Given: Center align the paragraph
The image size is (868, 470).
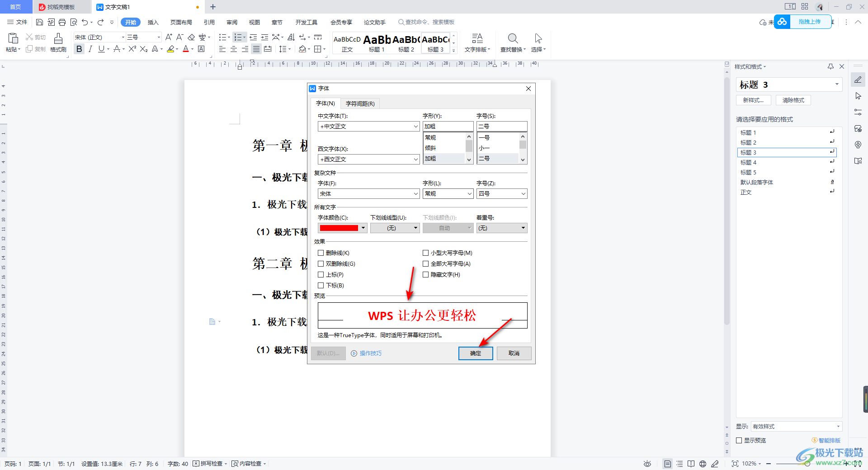Looking at the screenshot, I should pos(234,49).
